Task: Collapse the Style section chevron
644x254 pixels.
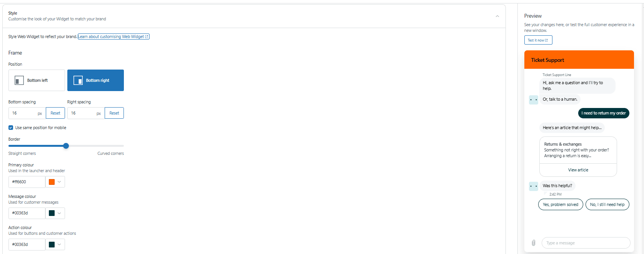Action: 497,16
